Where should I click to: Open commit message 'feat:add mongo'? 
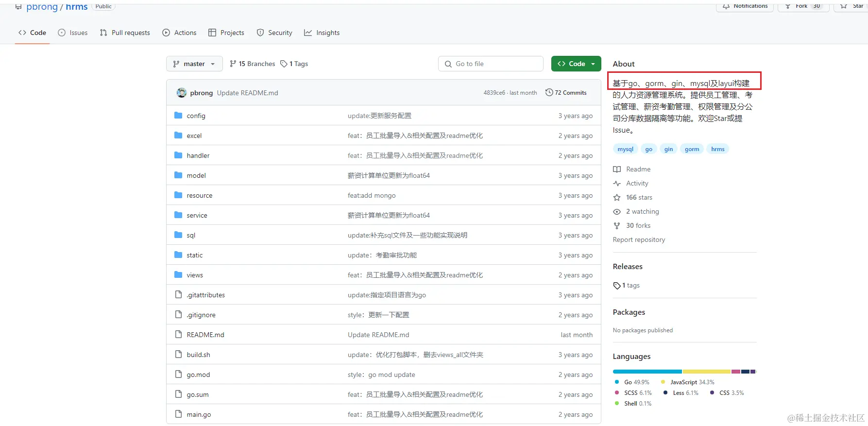(x=372, y=195)
